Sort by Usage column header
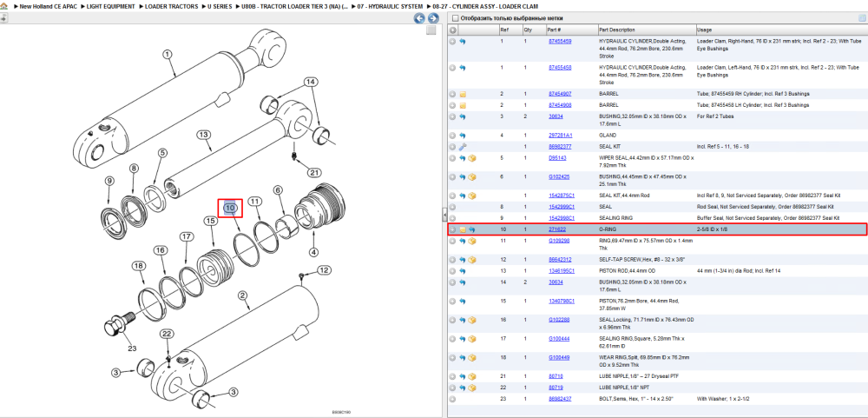 [781, 30]
